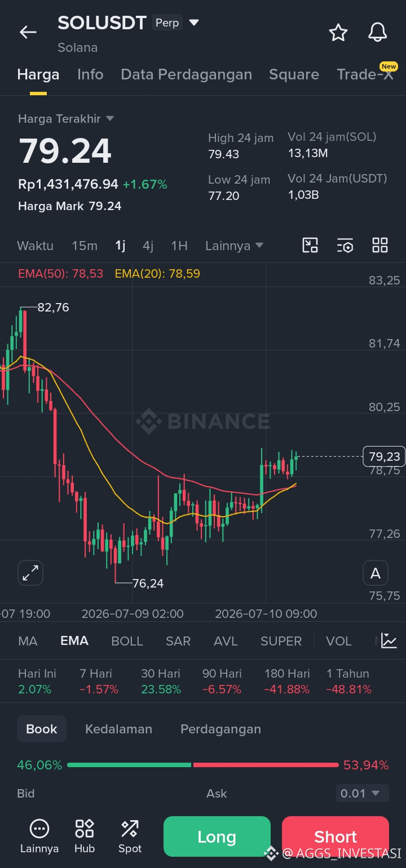Enable the MA indicator
This screenshot has height=868, width=406.
coord(28,641)
